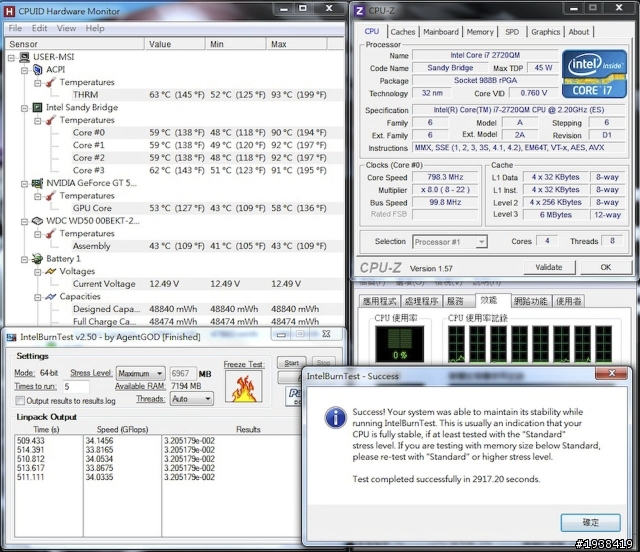This screenshot has height=552, width=640.
Task: Minimize the IntelBurnTest window
Action: (281, 335)
